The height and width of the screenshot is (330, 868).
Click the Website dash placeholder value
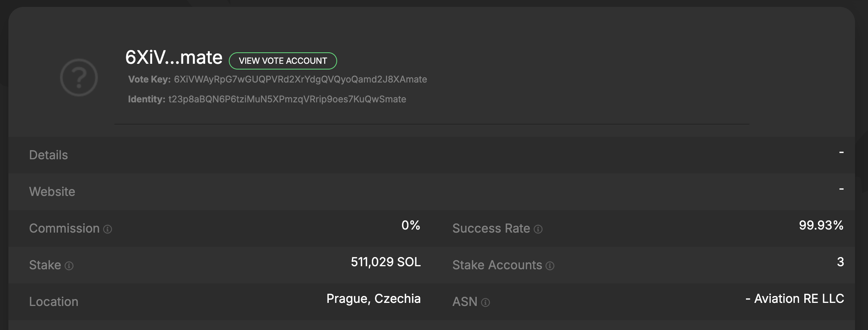click(841, 189)
